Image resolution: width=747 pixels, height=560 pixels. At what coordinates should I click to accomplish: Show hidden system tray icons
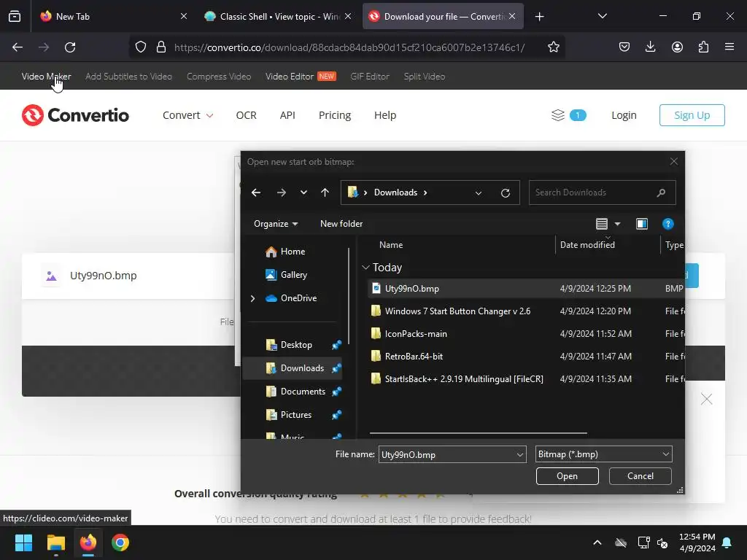click(597, 542)
